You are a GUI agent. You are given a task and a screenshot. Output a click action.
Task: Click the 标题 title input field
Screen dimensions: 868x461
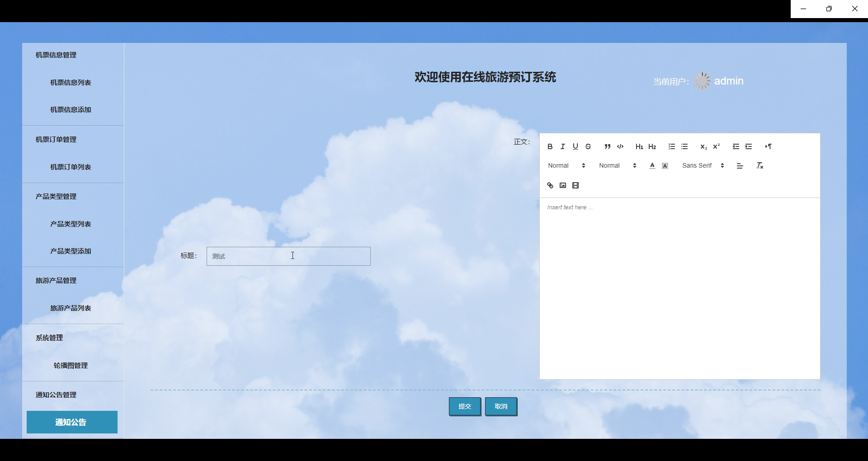[x=288, y=256]
